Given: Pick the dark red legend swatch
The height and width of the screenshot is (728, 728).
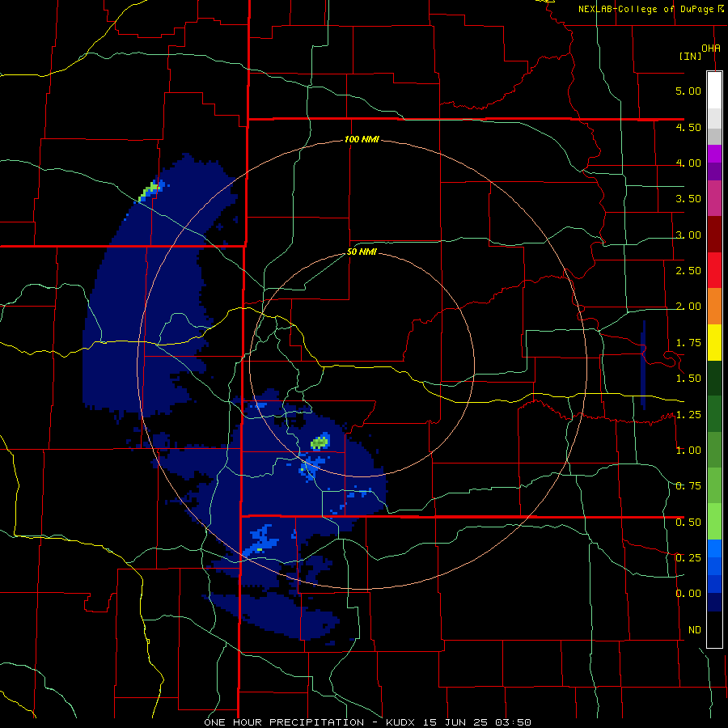Looking at the screenshot, I should click(714, 235).
